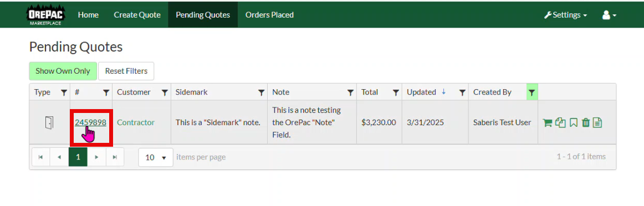Copy the quote using the duplicate icon

(x=560, y=122)
